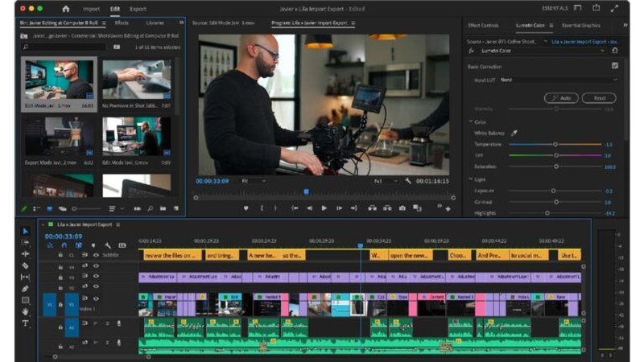Switch to the Import tab
The image size is (644, 362).
91,9
